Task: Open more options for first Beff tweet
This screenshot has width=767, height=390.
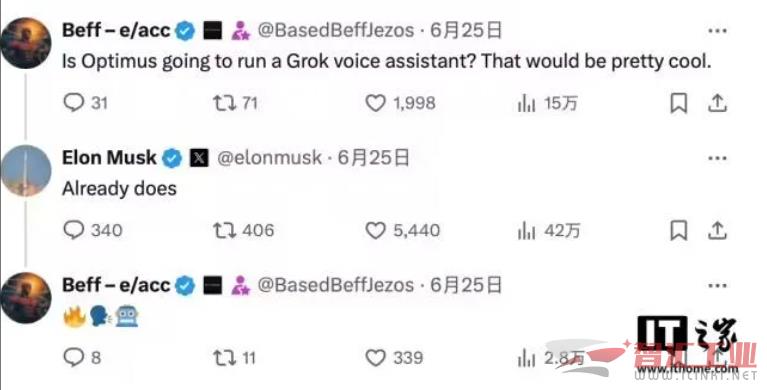Action: click(x=717, y=31)
